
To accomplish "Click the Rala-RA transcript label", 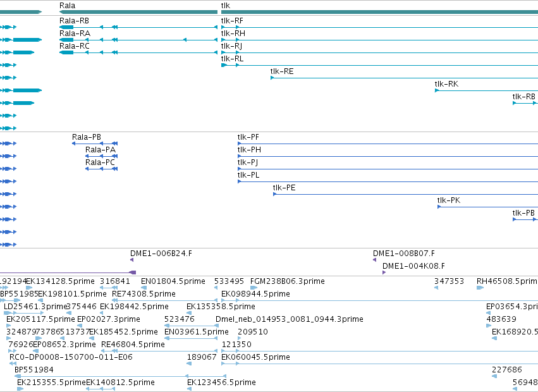I will (75, 34).
